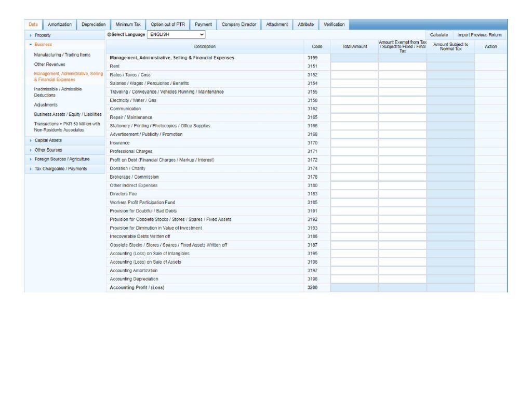Click the Import Previous Return button
The image size is (532, 411).
point(479,35)
